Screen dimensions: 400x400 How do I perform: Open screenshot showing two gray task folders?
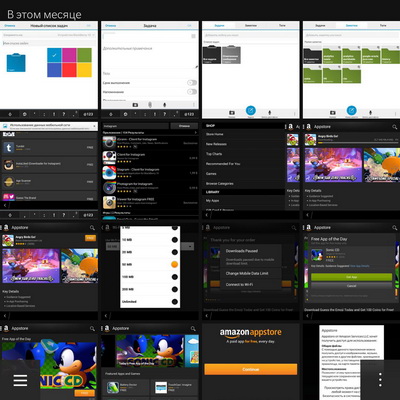[x=251, y=70]
